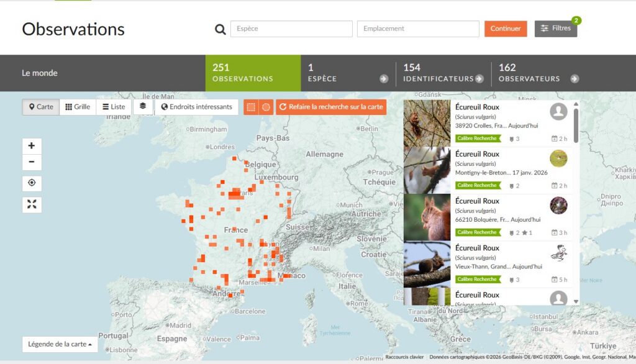Click Refaire la recherche sur la carte

(331, 107)
